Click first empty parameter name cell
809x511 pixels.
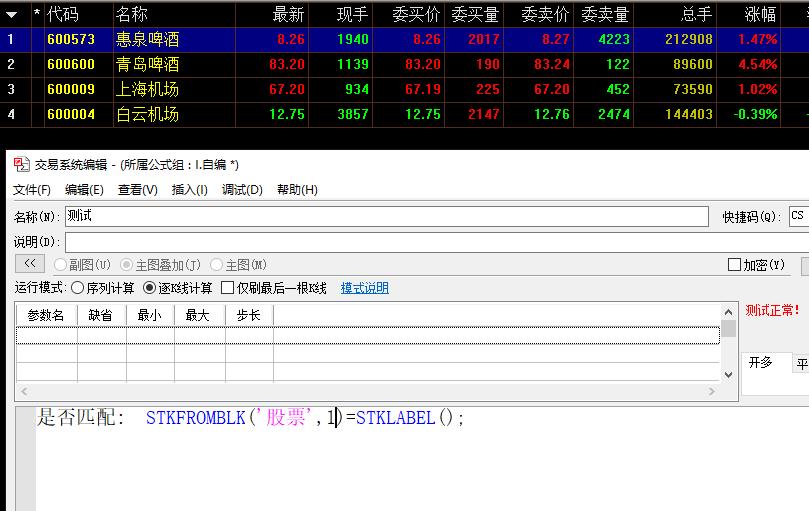point(47,335)
